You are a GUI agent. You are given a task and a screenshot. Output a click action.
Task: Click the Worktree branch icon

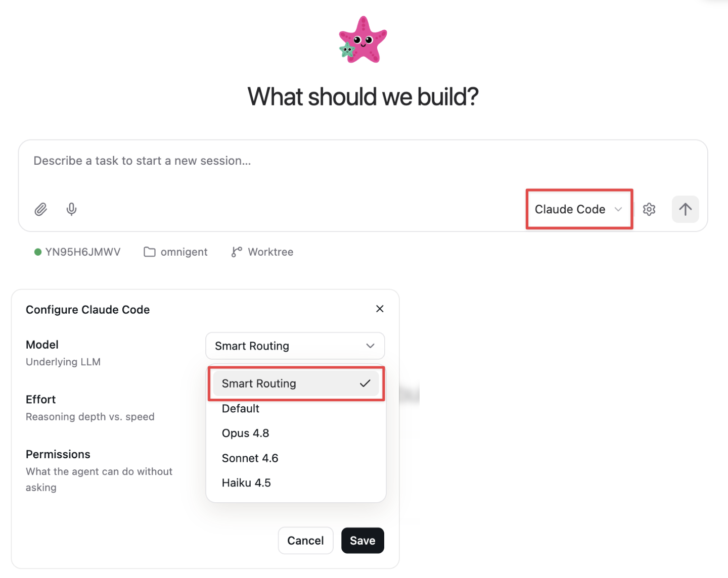coord(237,252)
